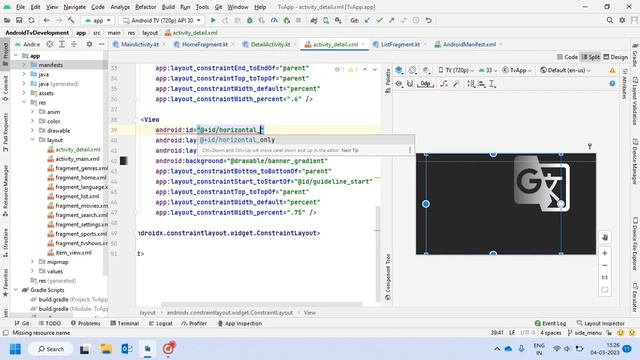The image size is (640, 360).
Task: Click the Orientation for Preview icon
Action: point(413,70)
